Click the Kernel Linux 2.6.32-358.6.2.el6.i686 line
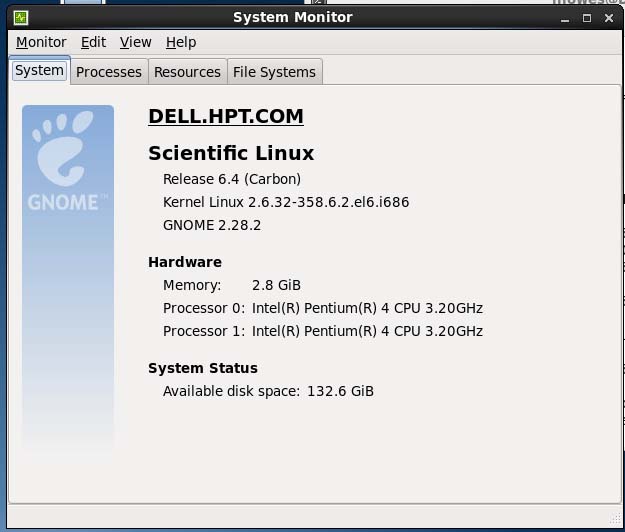Screen dimensions: 625x532 286,202
